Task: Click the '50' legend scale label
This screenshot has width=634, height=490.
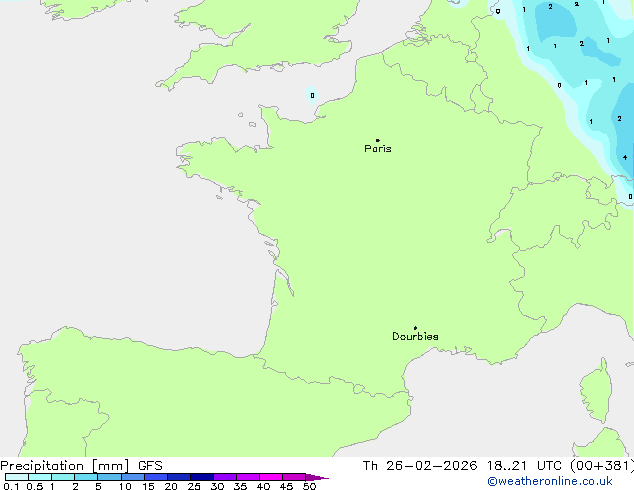Action: [x=309, y=486]
